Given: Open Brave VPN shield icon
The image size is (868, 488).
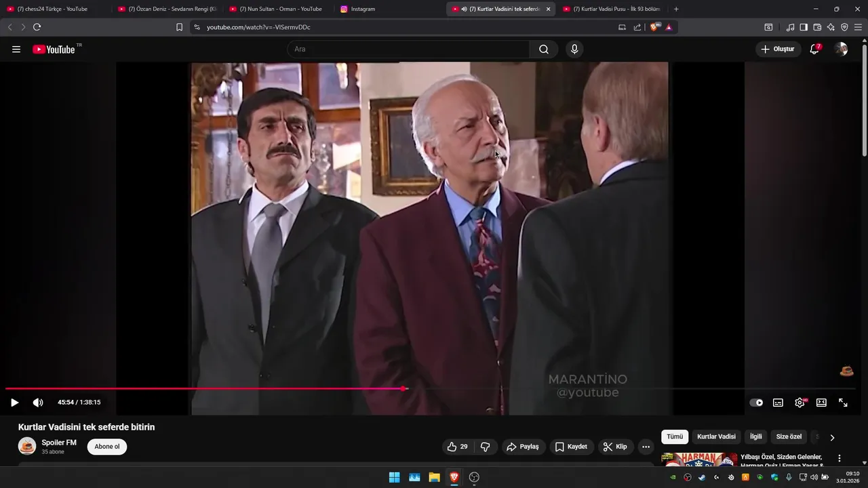Looking at the screenshot, I should (x=844, y=27).
